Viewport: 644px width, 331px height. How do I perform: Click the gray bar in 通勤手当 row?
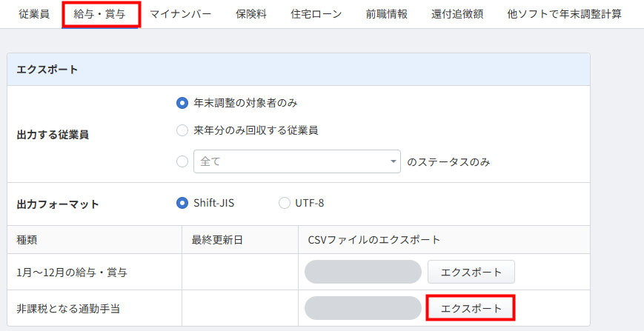(363, 308)
